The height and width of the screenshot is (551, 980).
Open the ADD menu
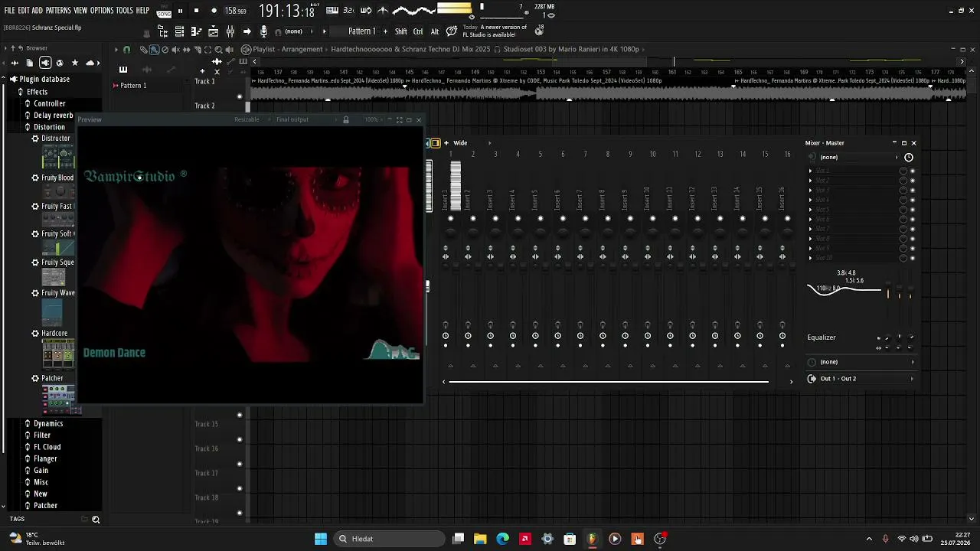(x=38, y=11)
